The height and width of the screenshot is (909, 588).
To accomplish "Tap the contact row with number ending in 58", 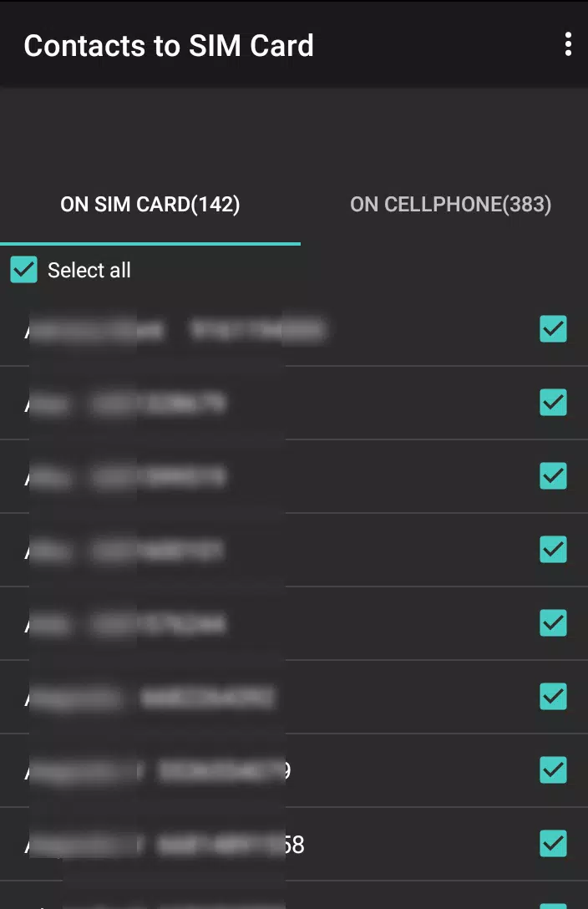I will 294,844.
